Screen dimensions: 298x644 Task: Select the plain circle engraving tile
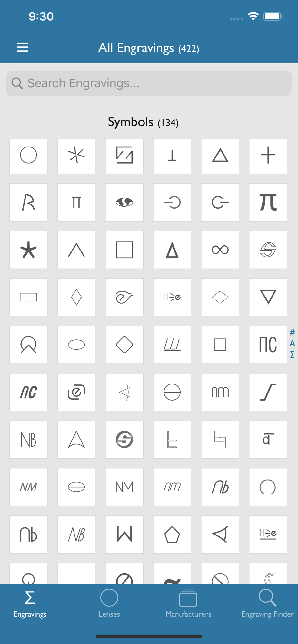(x=28, y=156)
